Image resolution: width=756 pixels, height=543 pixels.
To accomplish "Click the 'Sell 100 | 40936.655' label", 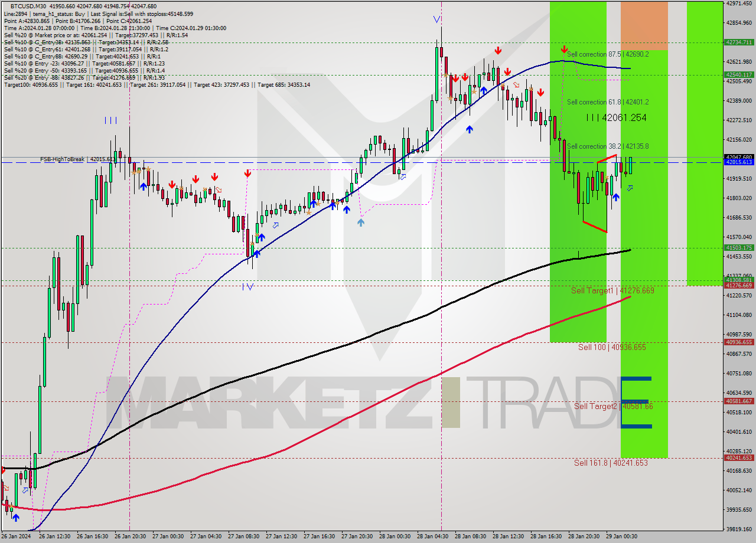I will (612, 347).
